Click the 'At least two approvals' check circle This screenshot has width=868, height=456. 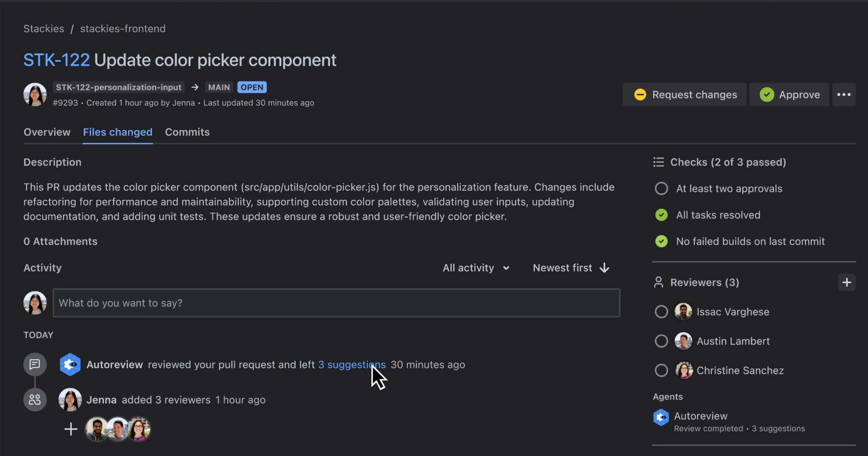(661, 189)
